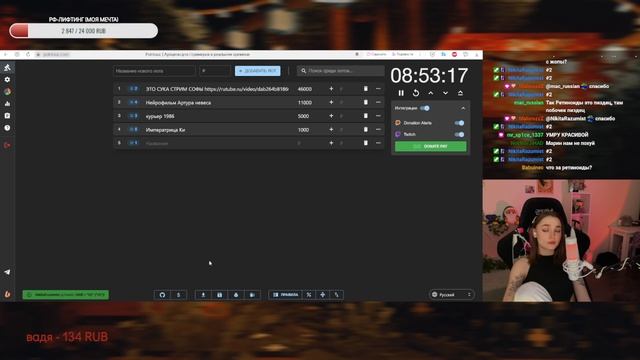The image size is (640, 360).
Task: Click the Императрица Ки lot name
Action: click(165, 130)
